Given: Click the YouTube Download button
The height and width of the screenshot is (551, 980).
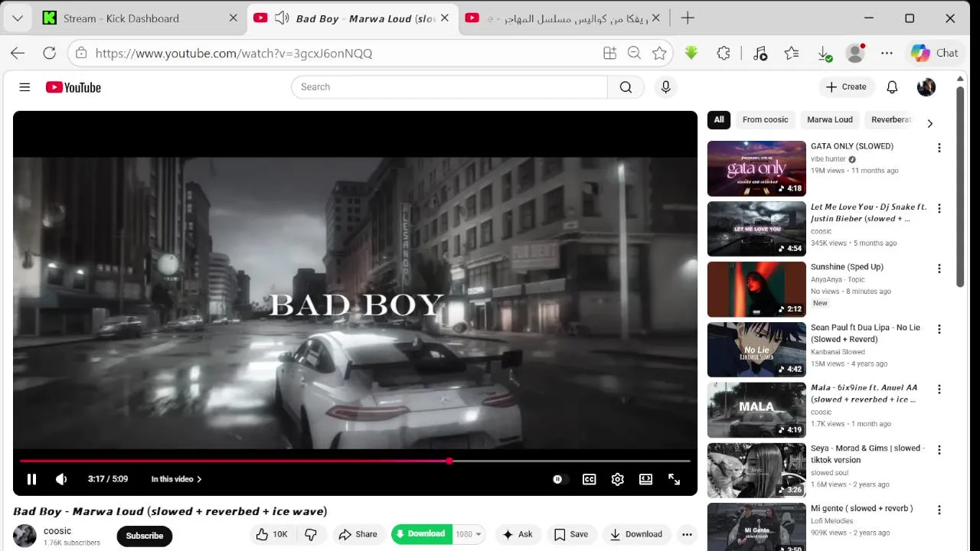Looking at the screenshot, I should tap(635, 534).
